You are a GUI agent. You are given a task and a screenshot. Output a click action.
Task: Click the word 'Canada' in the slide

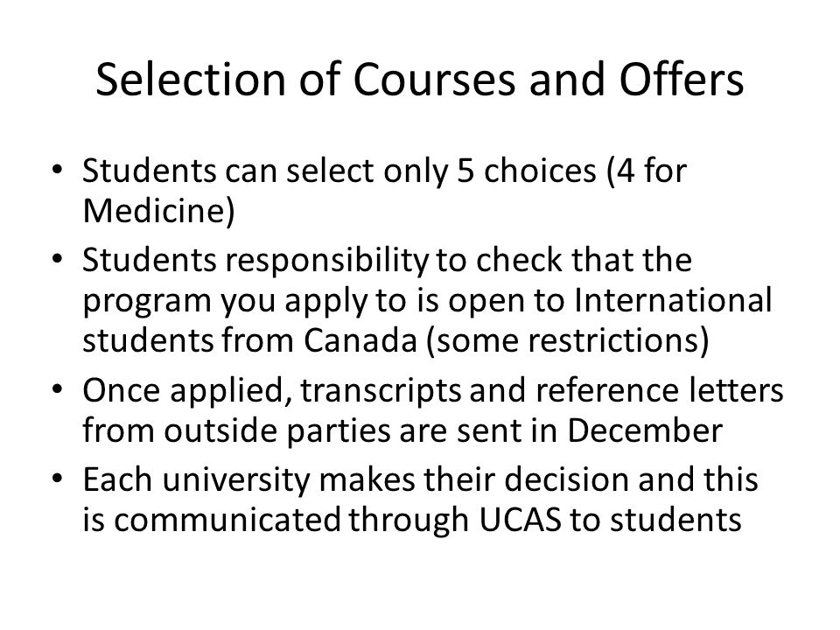[x=360, y=340]
